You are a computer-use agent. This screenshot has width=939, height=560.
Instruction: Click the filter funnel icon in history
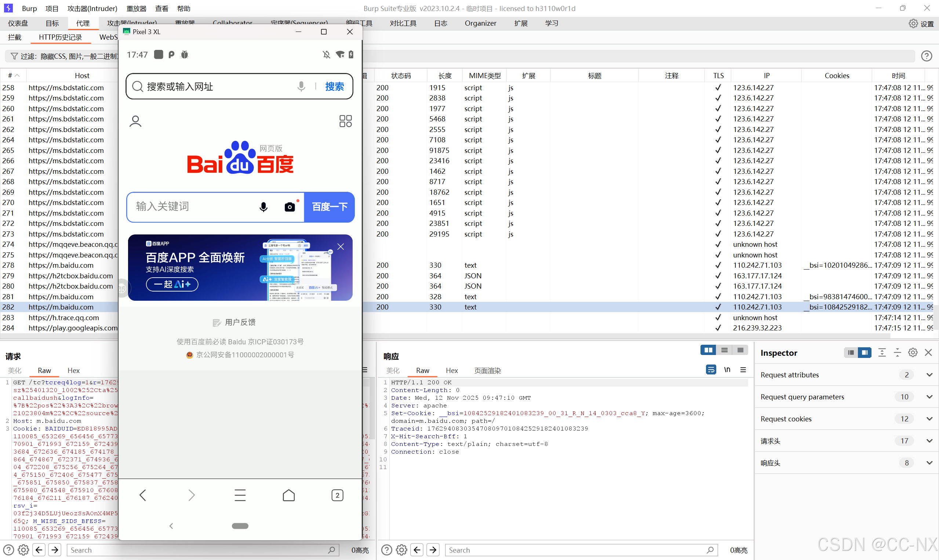coord(14,56)
